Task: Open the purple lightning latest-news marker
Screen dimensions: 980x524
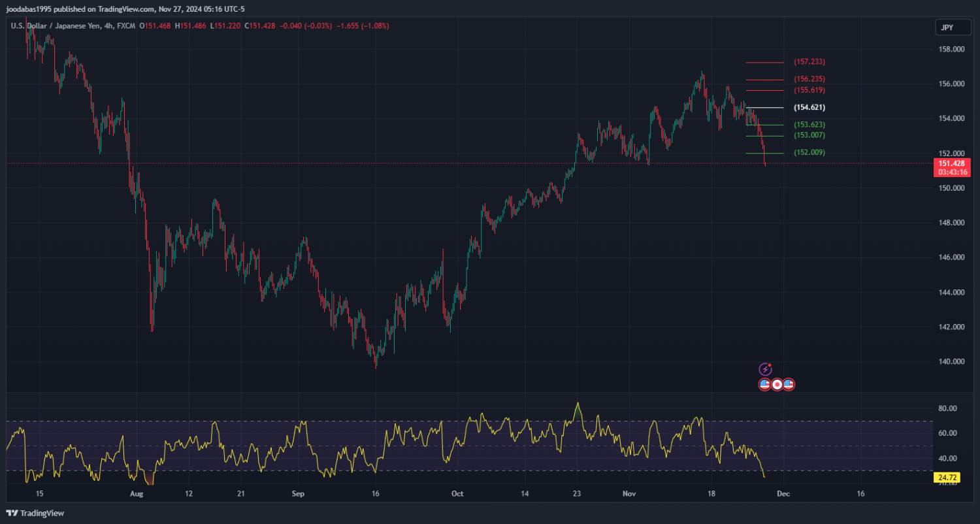Action: pyautogui.click(x=765, y=370)
